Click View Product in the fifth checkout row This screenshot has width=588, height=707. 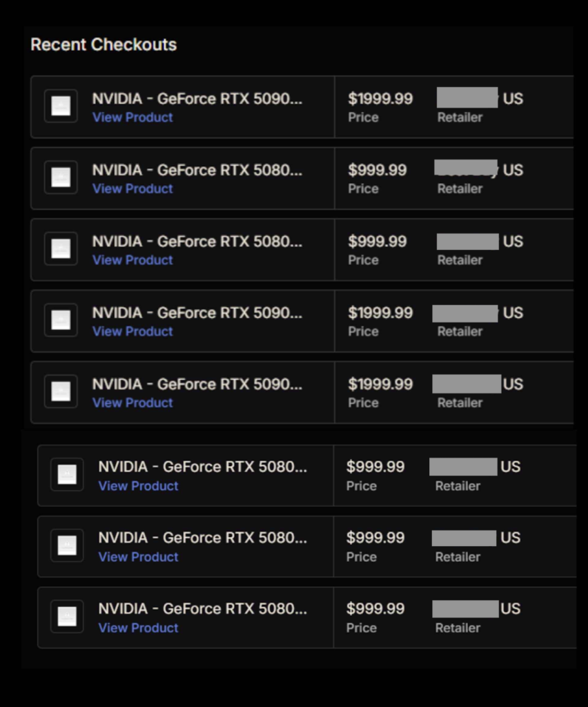133,403
